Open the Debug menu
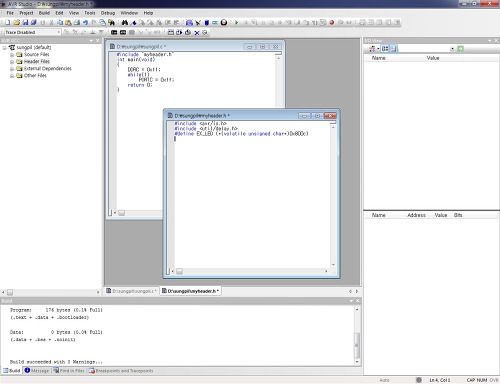 point(108,13)
